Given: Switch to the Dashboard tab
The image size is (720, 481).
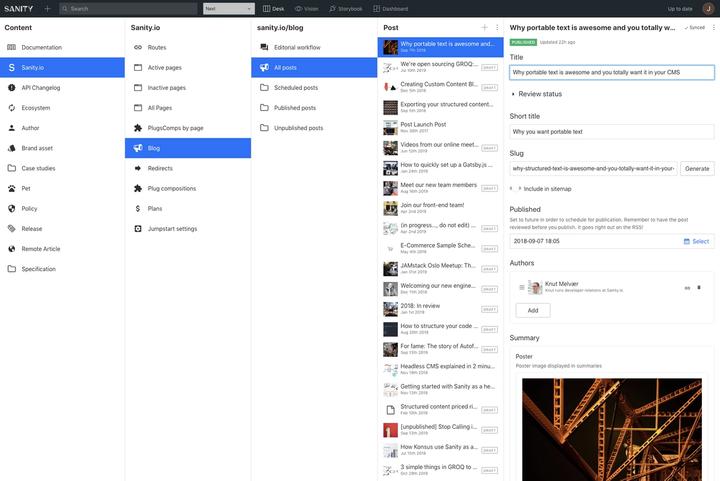Looking at the screenshot, I should click(x=390, y=8).
